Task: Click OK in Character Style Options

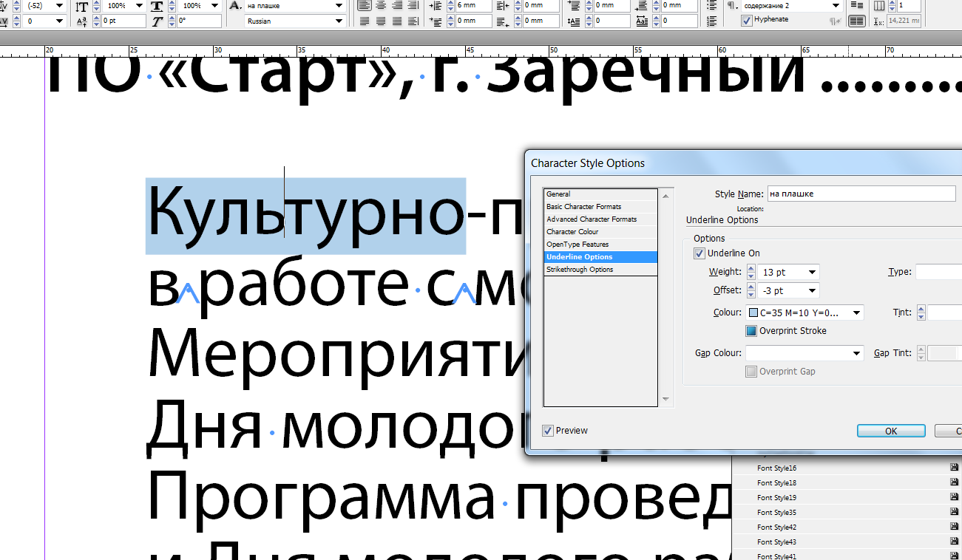Action: 891,431
